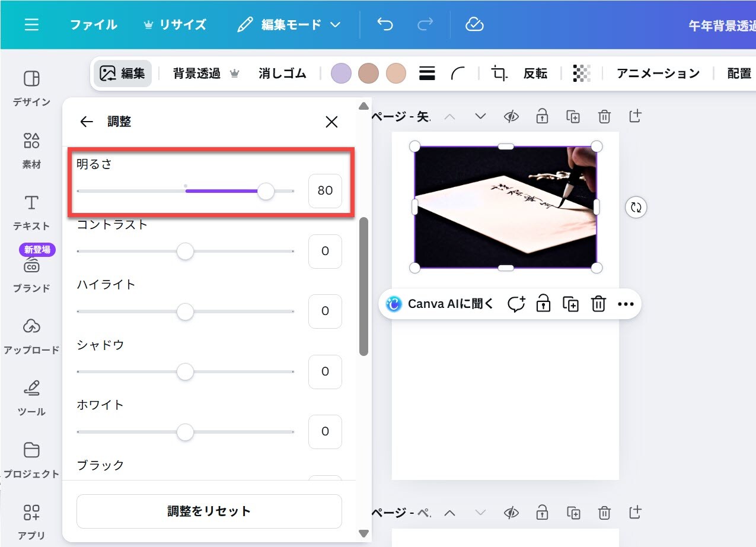Image resolution: width=756 pixels, height=547 pixels.
Task: Open the transparency checkerboard icon
Action: tap(582, 74)
